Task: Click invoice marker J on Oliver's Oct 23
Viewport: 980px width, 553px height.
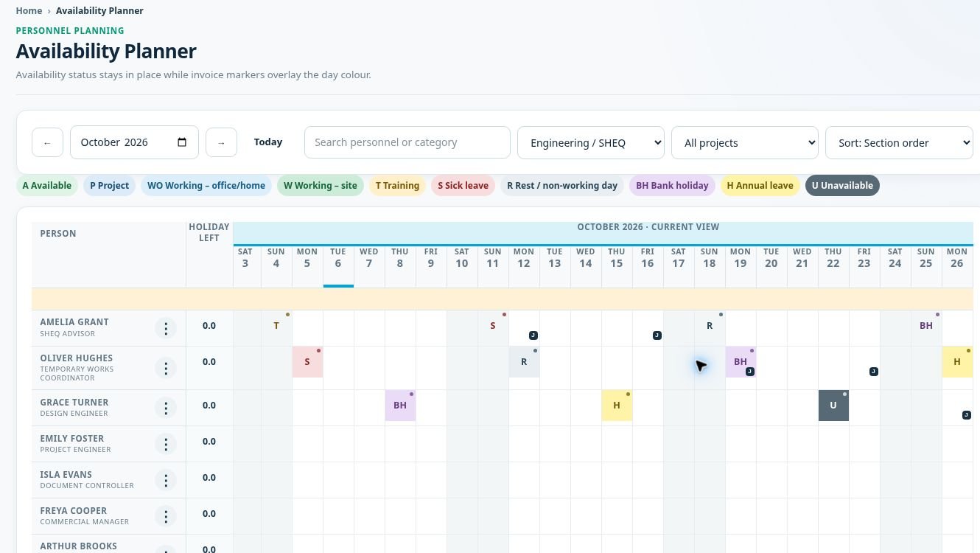Action: 874,372
